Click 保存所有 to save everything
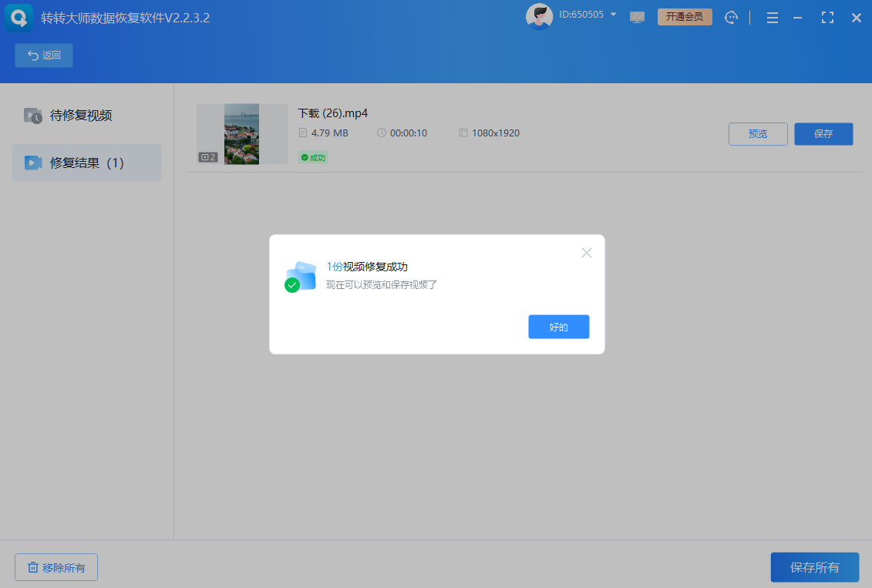Viewport: 872px width, 588px height. (815, 566)
